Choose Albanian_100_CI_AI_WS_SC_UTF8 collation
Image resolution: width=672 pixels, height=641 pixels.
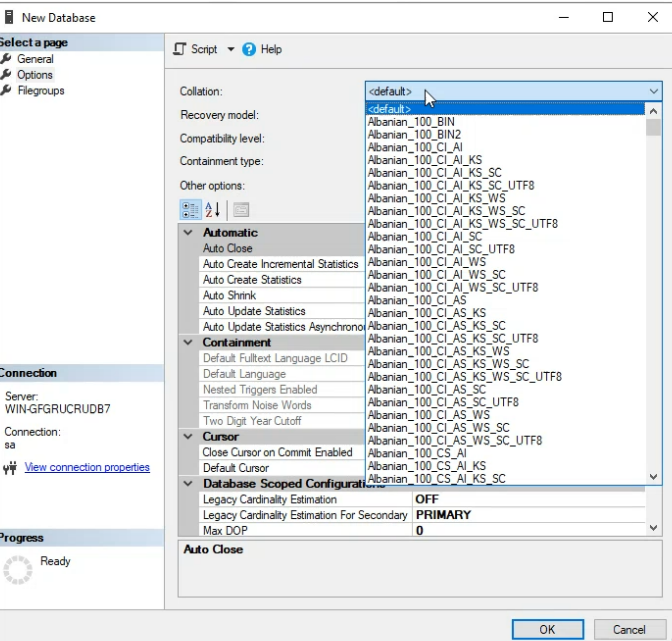(x=505, y=288)
